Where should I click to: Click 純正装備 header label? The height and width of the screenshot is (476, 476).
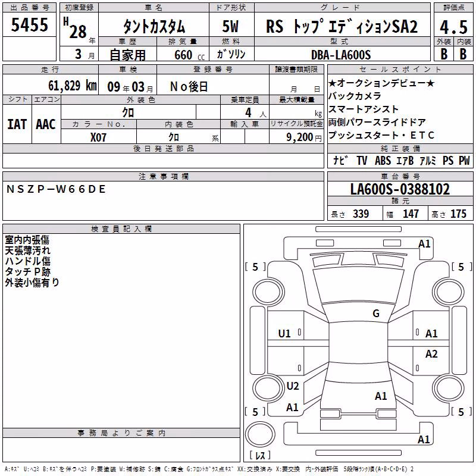pos(400,149)
